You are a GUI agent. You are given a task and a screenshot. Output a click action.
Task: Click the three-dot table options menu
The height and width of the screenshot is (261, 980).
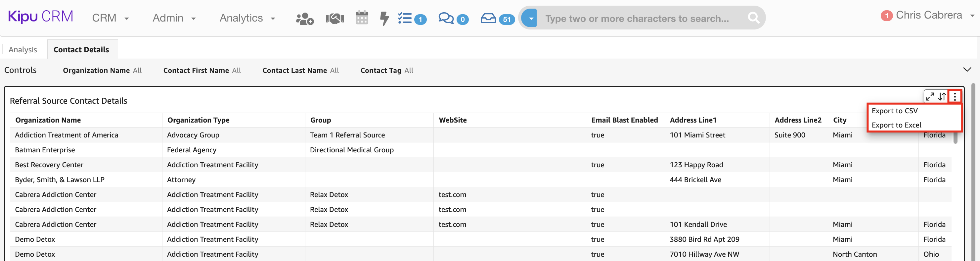click(955, 97)
